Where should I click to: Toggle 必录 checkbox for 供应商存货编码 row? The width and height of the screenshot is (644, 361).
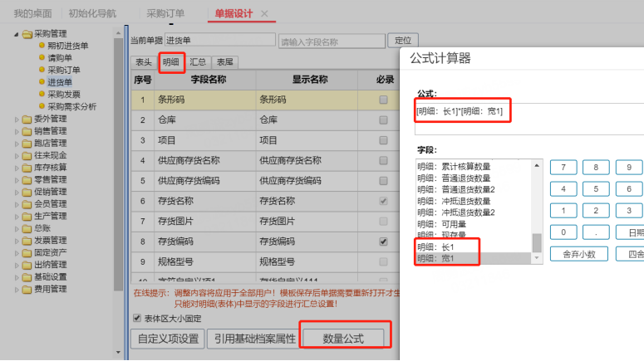(x=383, y=181)
